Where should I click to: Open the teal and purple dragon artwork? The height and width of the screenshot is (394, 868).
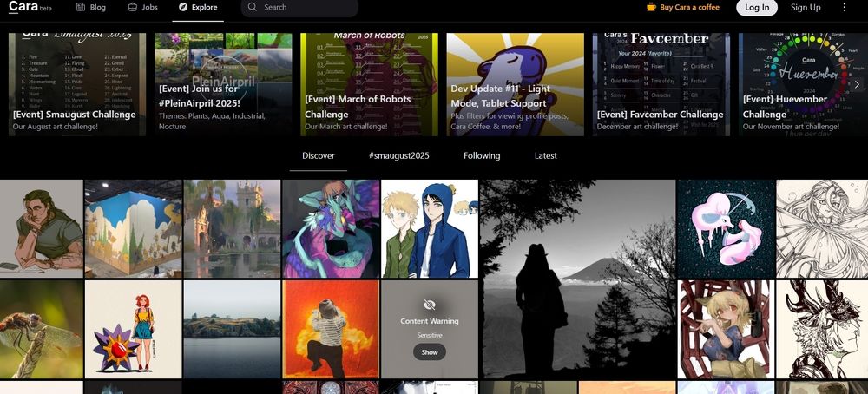[x=331, y=228]
